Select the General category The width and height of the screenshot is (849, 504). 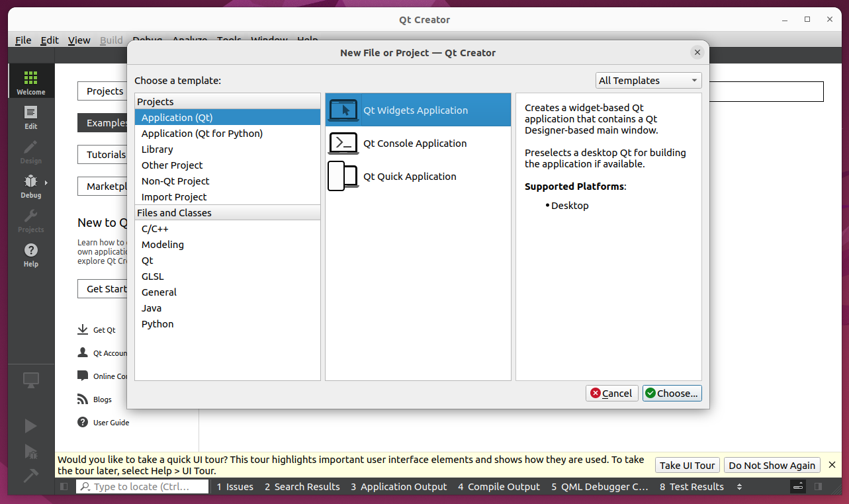pos(227,292)
